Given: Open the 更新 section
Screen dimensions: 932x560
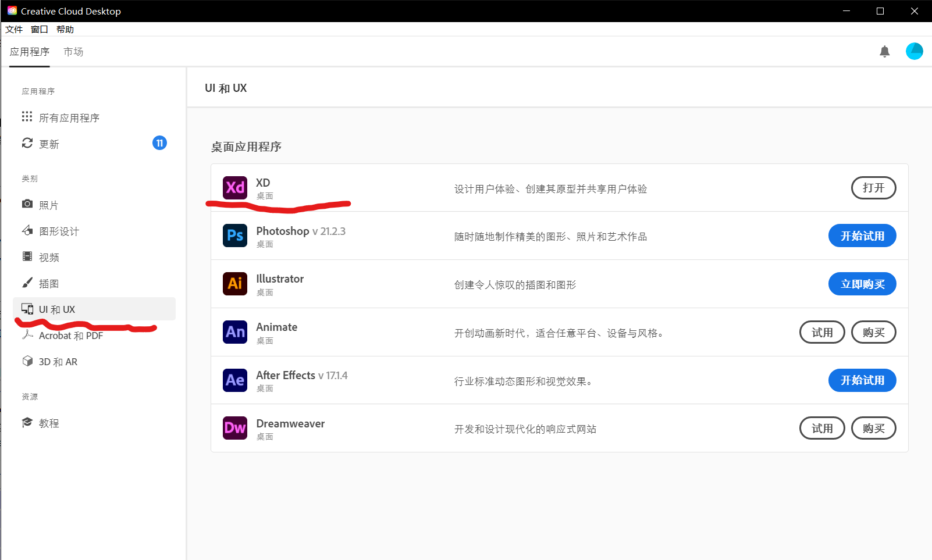Looking at the screenshot, I should tap(94, 144).
